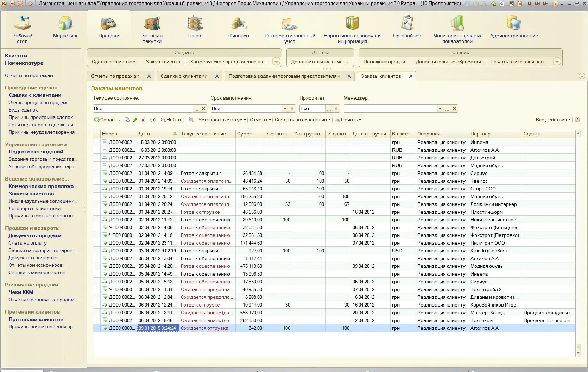
Task: Expand more items in Сервис panel
Action: (x=557, y=62)
